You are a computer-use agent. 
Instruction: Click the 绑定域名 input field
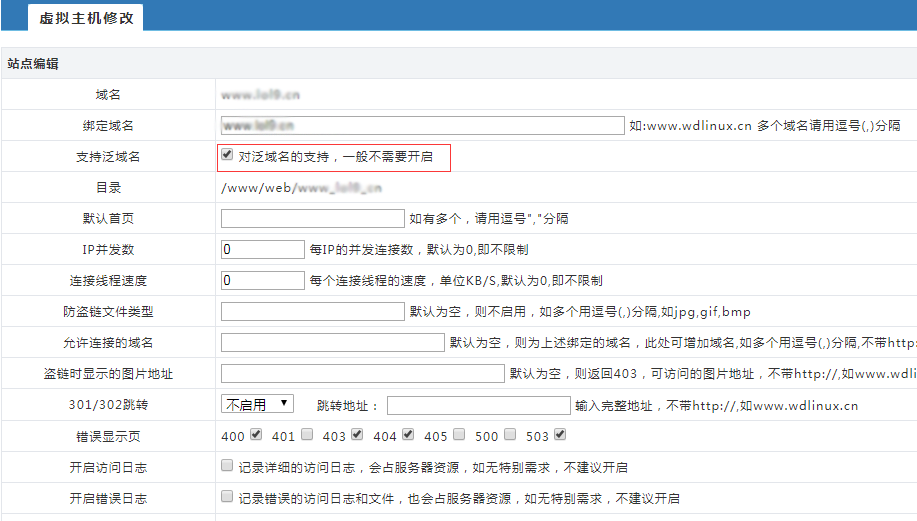(x=422, y=125)
